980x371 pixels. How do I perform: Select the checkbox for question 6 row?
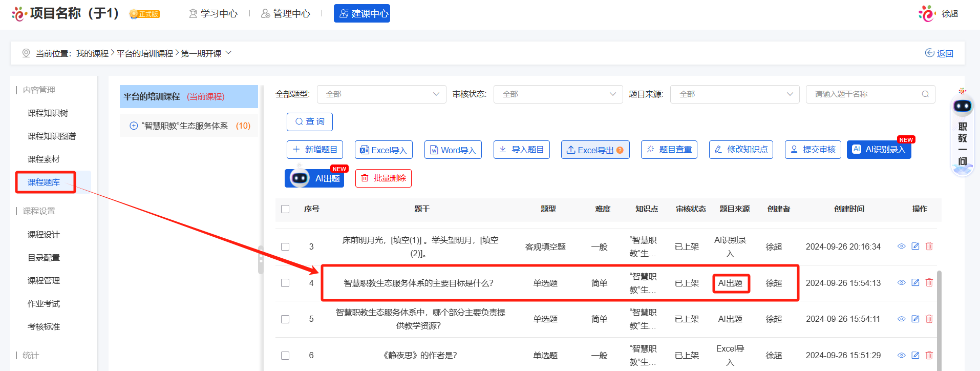[285, 356]
